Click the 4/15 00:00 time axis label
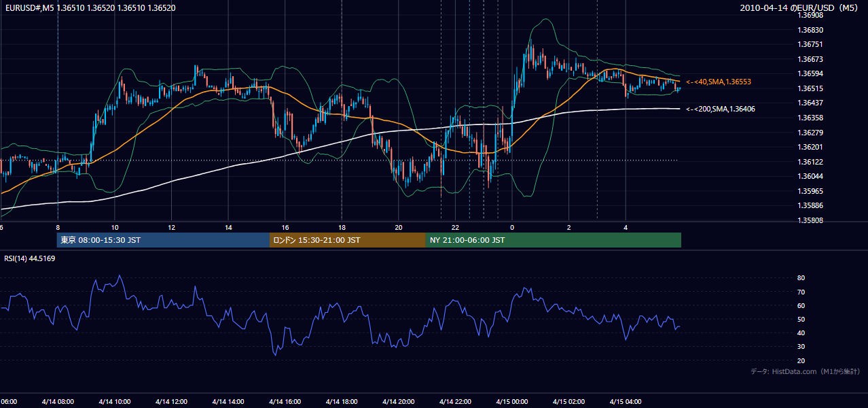Viewport: 868px width, 408px height. tap(511, 401)
